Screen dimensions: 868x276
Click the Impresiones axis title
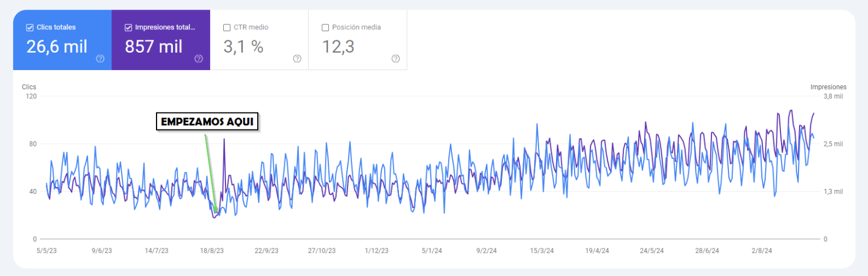(x=828, y=87)
